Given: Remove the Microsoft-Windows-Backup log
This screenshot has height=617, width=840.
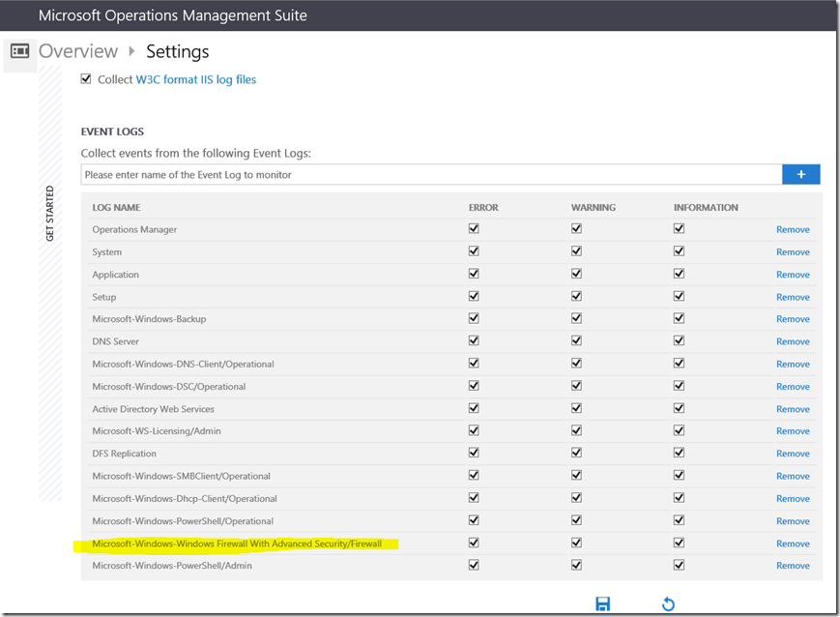Looking at the screenshot, I should click(793, 319).
